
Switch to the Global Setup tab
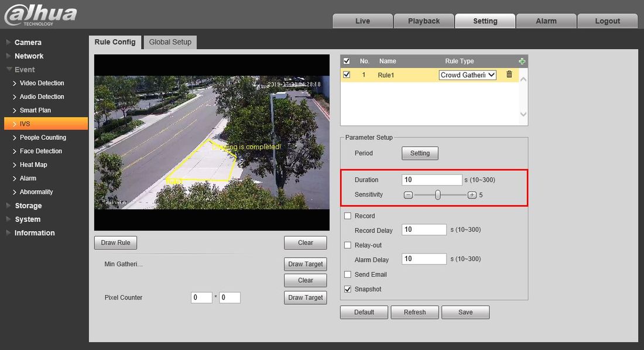[170, 42]
